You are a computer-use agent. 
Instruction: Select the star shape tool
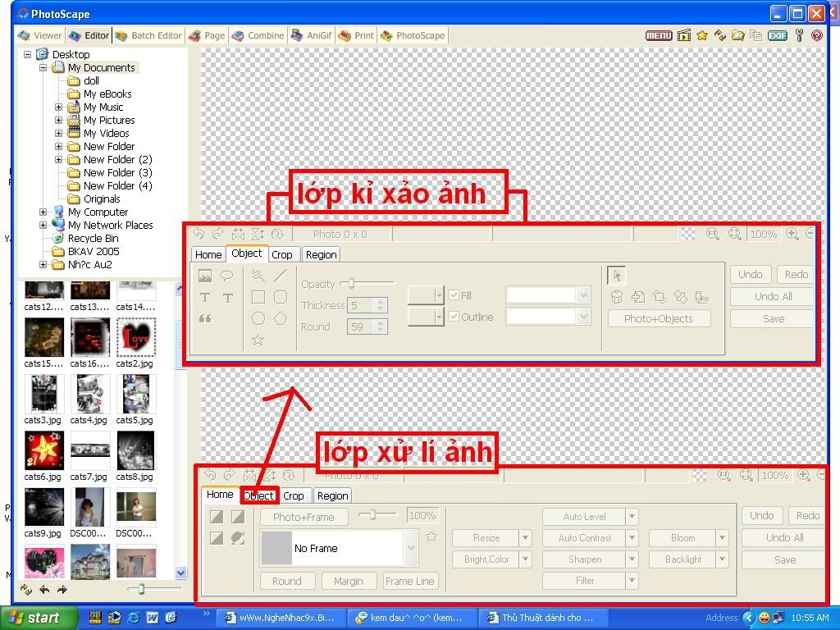(x=258, y=340)
